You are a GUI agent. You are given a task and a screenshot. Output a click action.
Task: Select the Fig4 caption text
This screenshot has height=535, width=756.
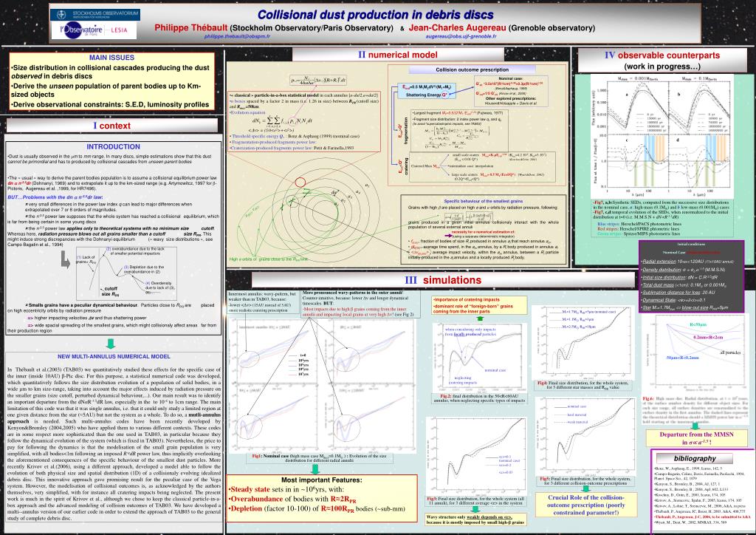583,385
